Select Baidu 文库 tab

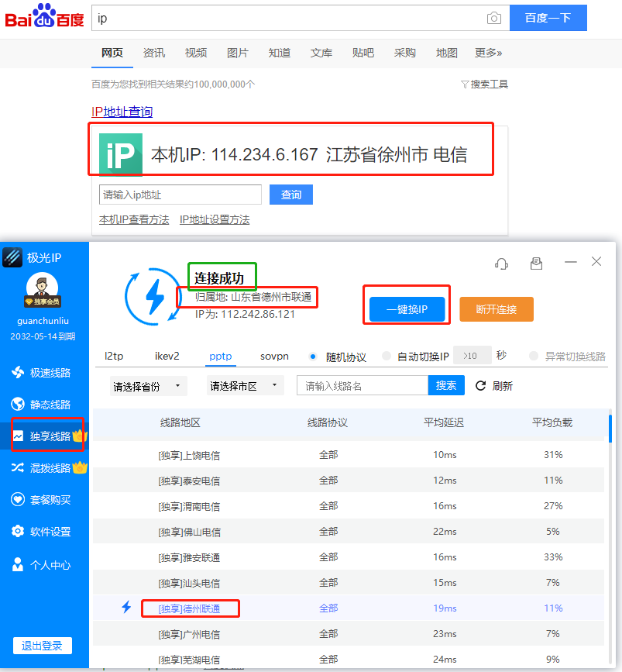point(321,53)
